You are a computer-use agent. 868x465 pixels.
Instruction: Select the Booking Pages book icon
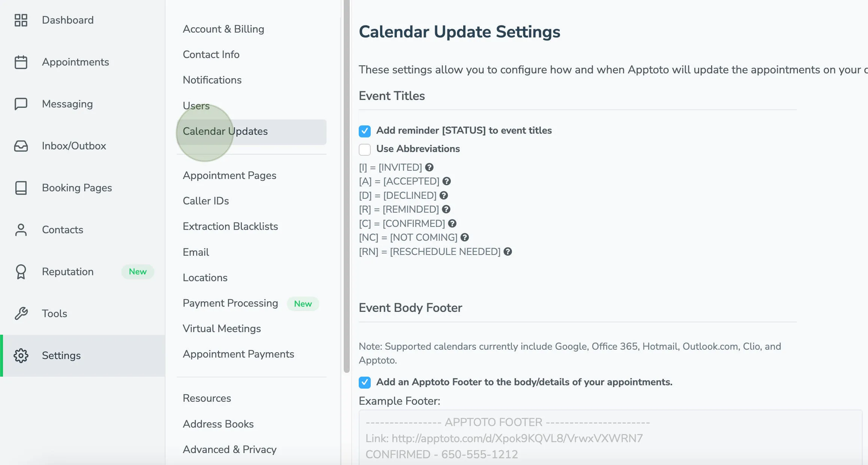click(21, 188)
